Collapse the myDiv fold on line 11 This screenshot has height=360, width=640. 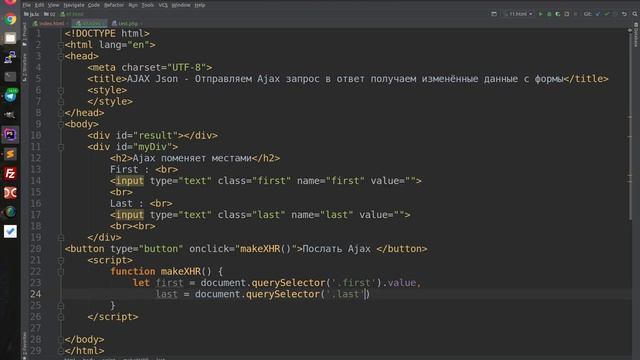[61, 147]
